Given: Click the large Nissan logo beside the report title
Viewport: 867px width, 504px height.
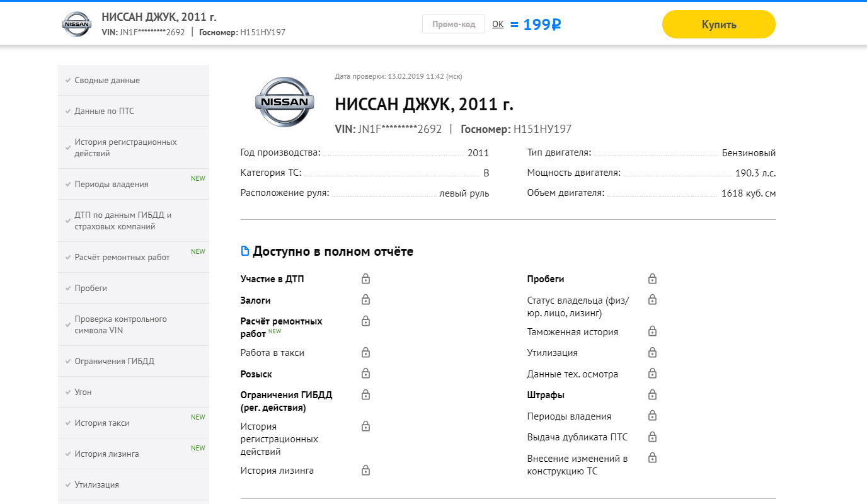Looking at the screenshot, I should pos(285,103).
